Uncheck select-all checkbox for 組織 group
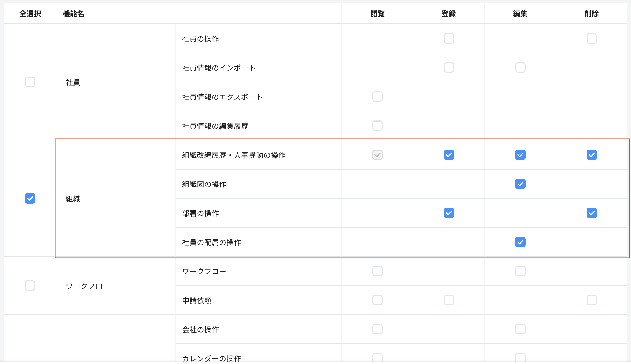This screenshot has height=364, width=631. point(30,198)
